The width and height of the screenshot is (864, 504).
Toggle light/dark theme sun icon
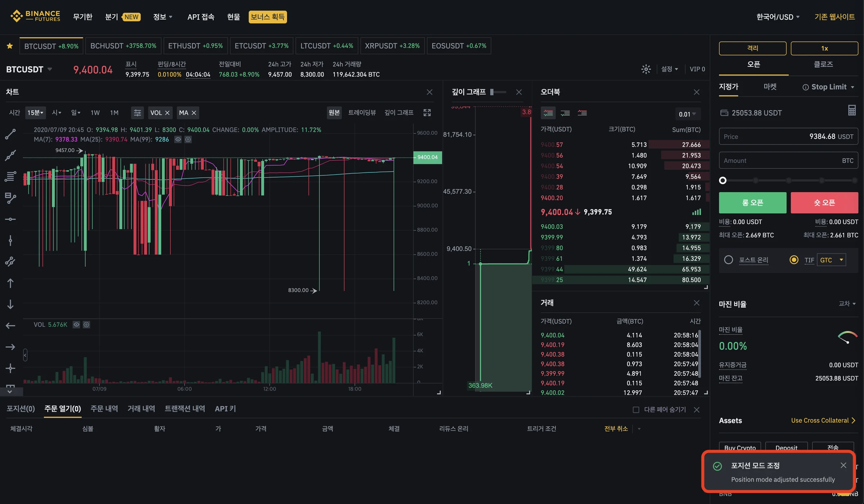(x=646, y=69)
